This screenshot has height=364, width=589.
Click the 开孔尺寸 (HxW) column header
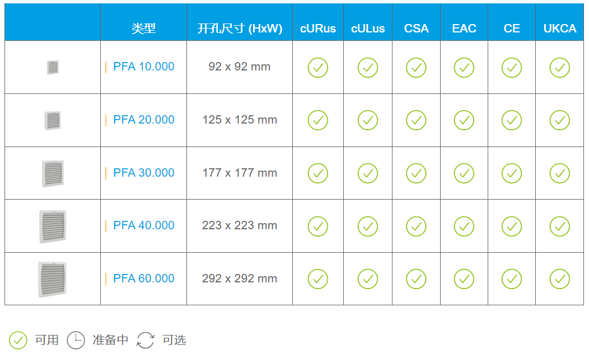tap(240, 29)
